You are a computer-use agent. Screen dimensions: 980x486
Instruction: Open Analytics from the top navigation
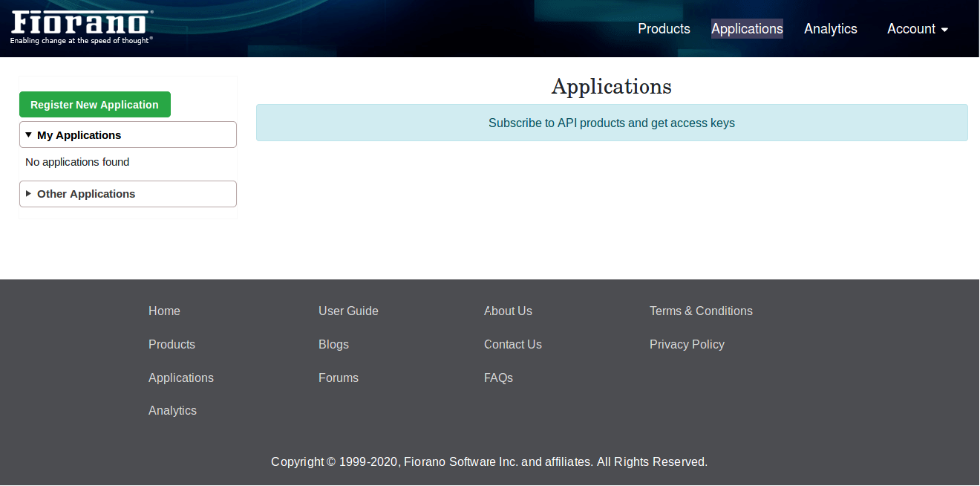point(830,29)
